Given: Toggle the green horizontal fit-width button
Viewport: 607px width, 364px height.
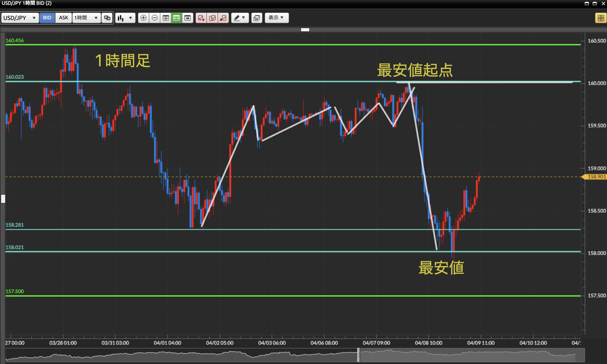Looking at the screenshot, I should [176, 18].
